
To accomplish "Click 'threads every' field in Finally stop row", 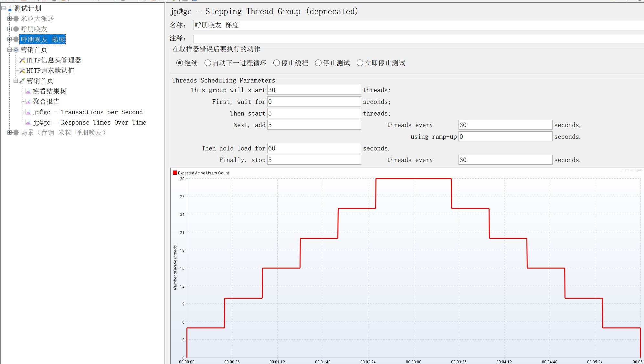I will tap(505, 160).
